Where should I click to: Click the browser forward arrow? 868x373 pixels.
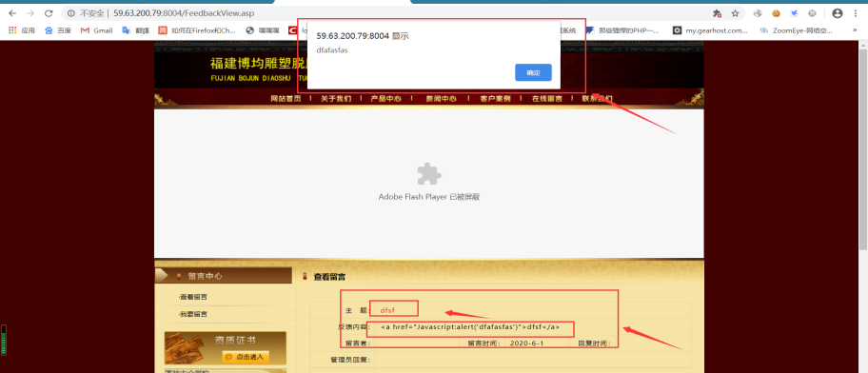[30, 13]
